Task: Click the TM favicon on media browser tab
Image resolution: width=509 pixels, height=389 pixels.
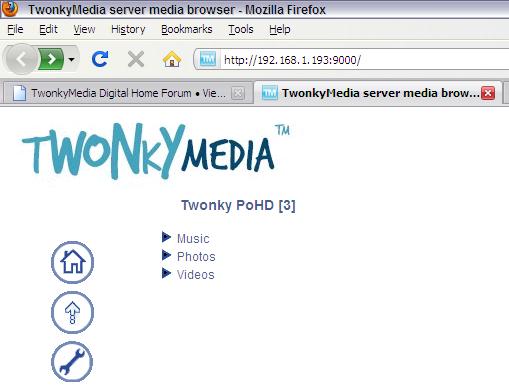Action: (269, 93)
